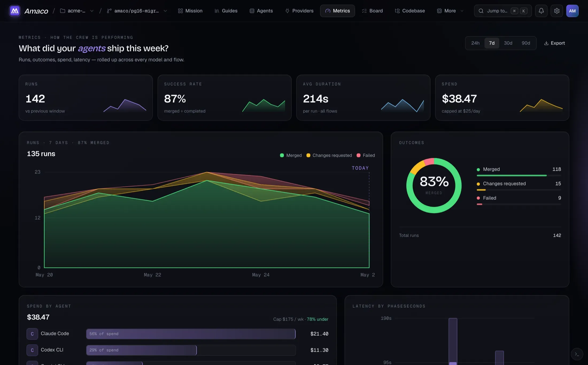Click the Jump to search field

[503, 11]
